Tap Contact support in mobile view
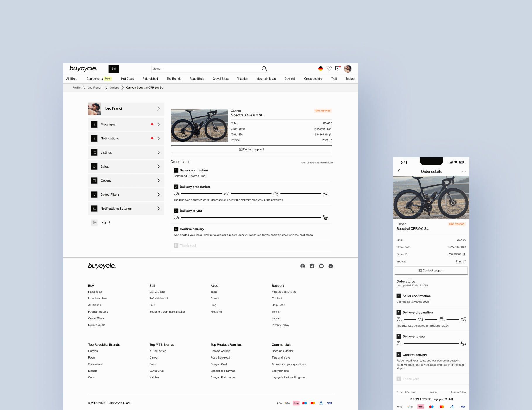 431,271
